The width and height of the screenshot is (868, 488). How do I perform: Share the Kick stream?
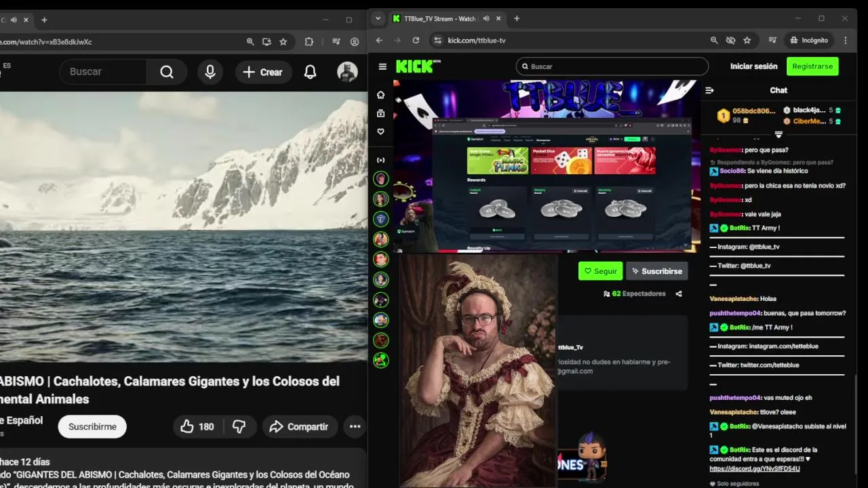[x=679, y=293]
